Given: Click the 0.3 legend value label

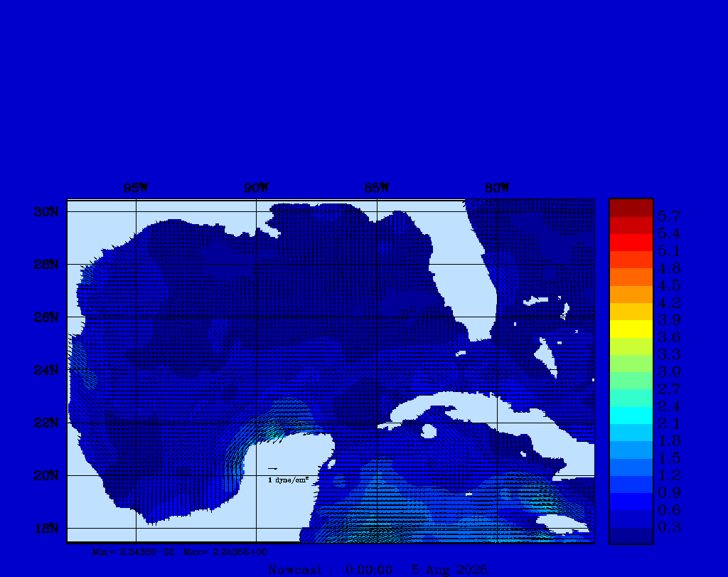Looking at the screenshot, I should coord(669,527).
